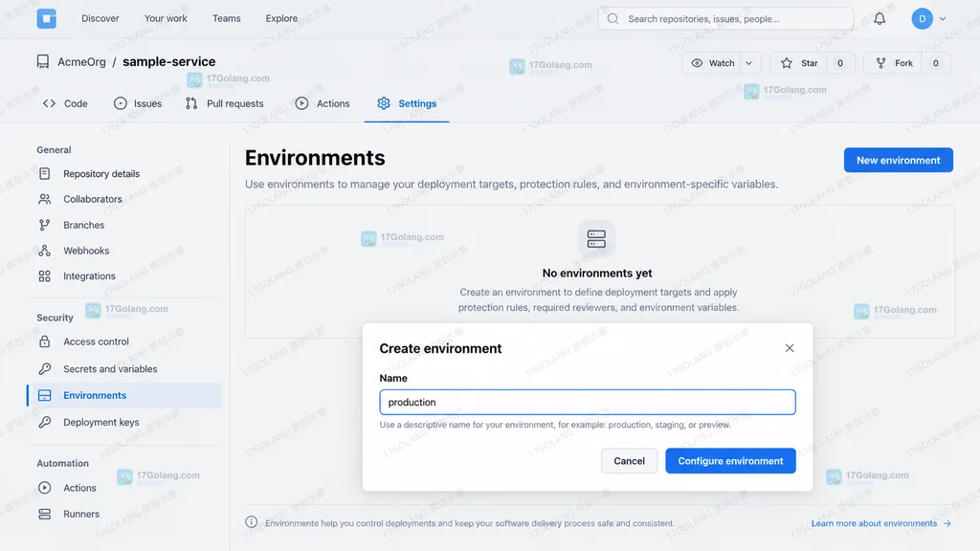Click Configure environment button
Image resolution: width=980 pixels, height=551 pixels.
coord(730,461)
